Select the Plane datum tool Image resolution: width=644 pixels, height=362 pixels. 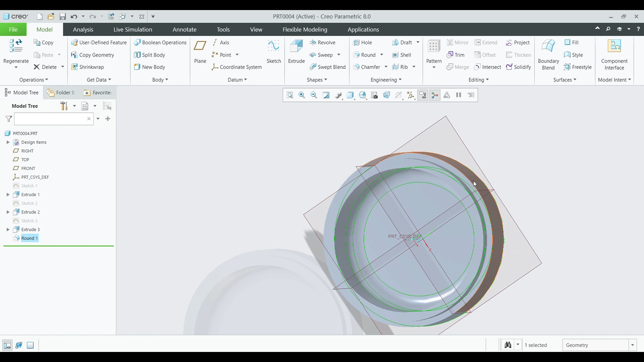pyautogui.click(x=200, y=51)
